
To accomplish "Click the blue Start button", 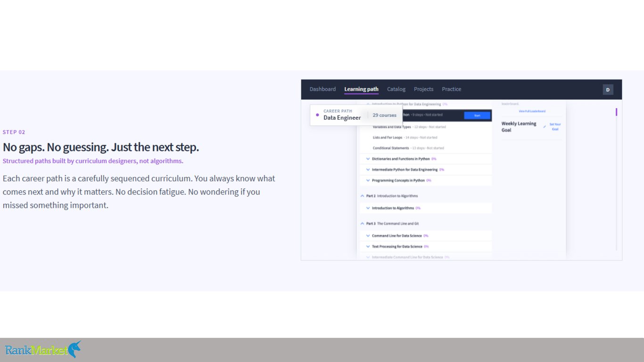I will click(477, 115).
